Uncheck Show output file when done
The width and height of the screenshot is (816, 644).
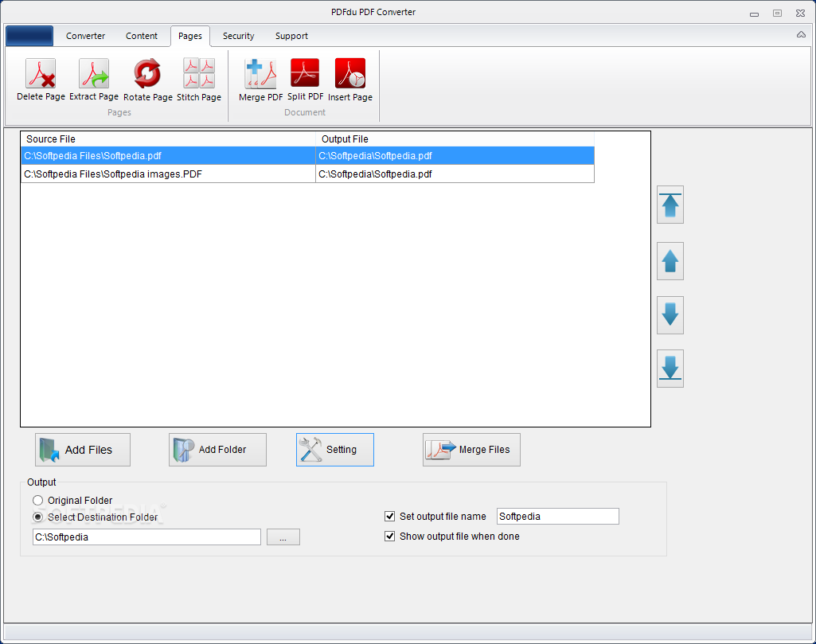(x=390, y=536)
